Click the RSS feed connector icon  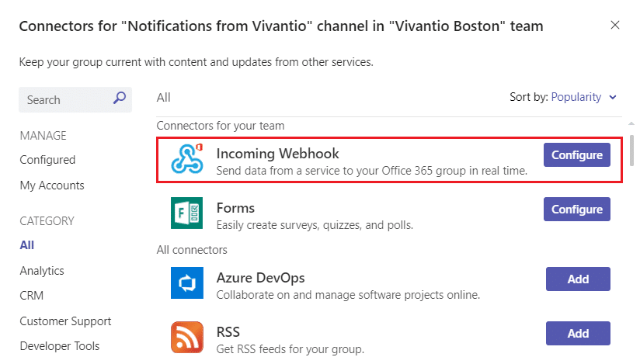point(187,337)
